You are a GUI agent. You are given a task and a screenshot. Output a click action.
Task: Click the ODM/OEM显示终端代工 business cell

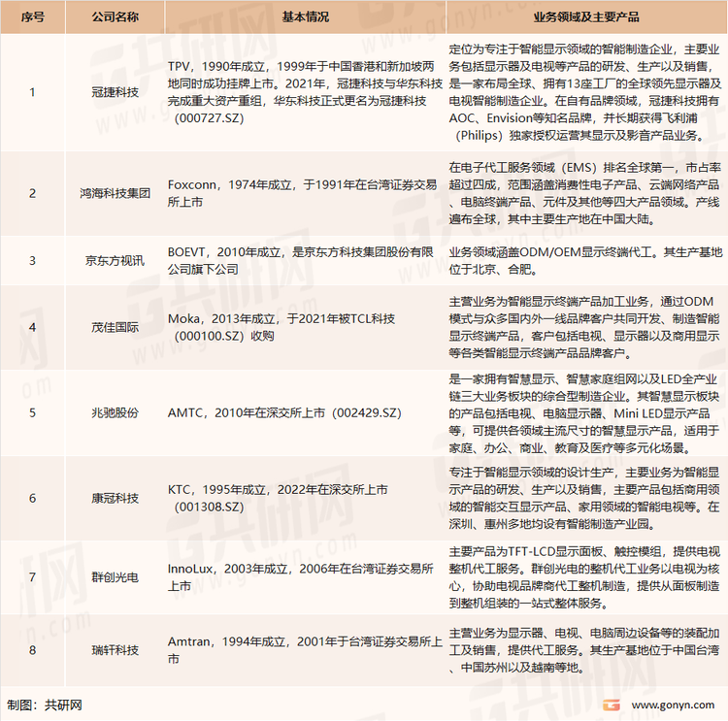(586, 260)
